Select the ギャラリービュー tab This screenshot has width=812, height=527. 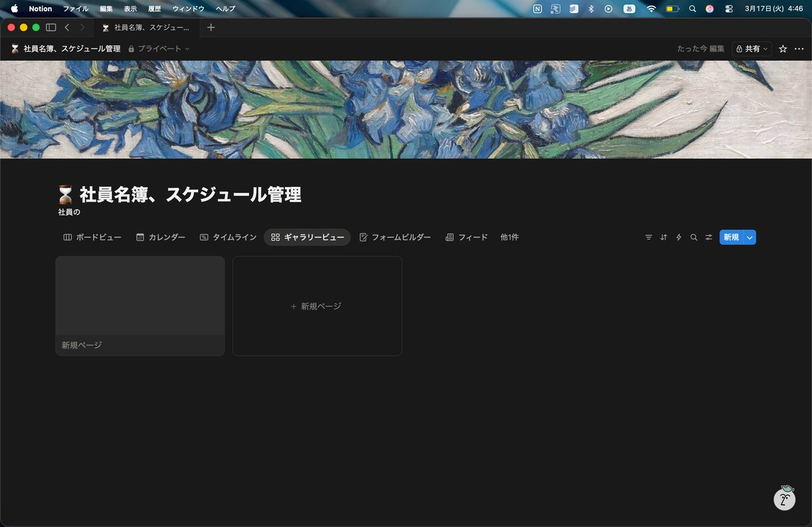pyautogui.click(x=307, y=238)
